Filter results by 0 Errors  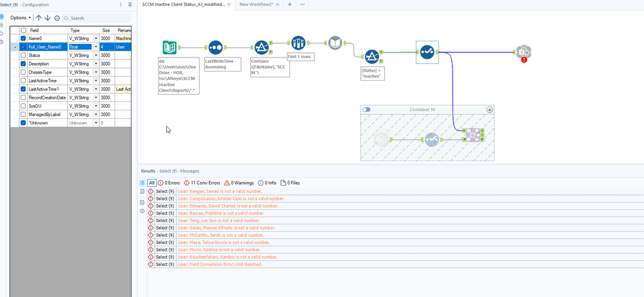(x=169, y=183)
